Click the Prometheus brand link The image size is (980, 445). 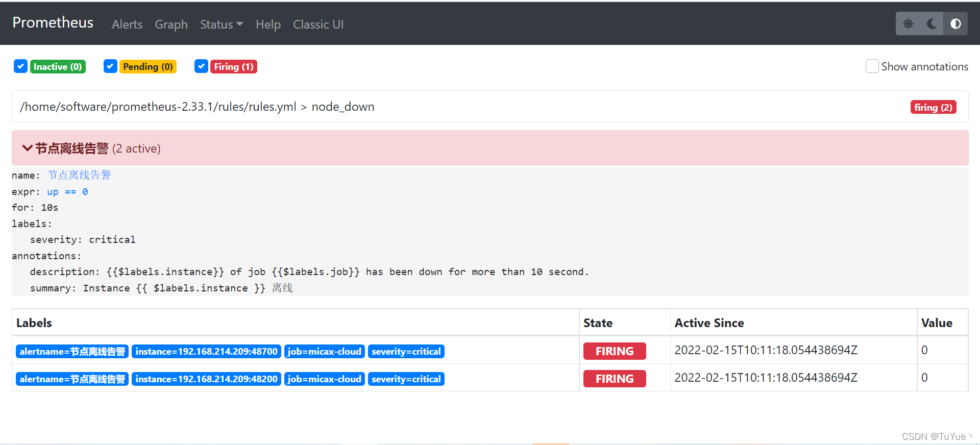pos(53,22)
